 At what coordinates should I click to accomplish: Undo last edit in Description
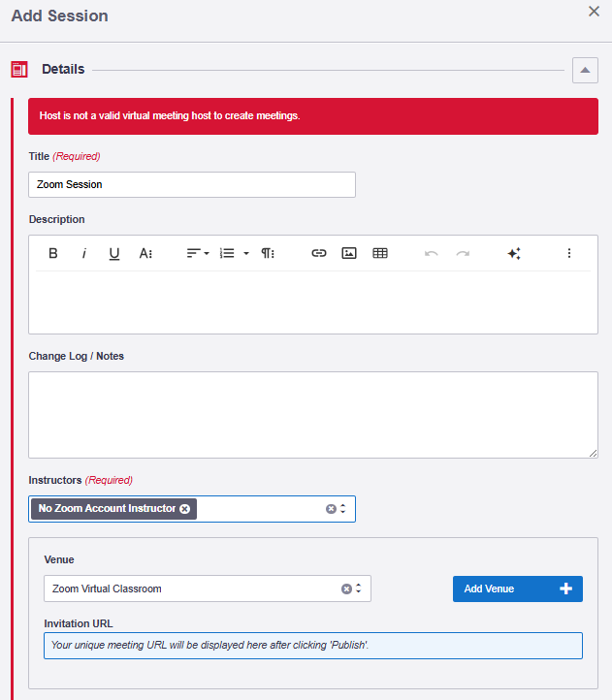(431, 253)
